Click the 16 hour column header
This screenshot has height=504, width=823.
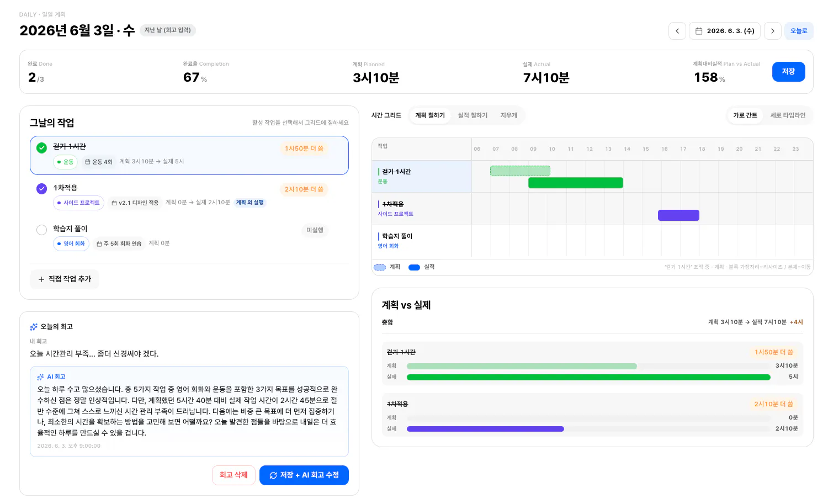tap(664, 149)
